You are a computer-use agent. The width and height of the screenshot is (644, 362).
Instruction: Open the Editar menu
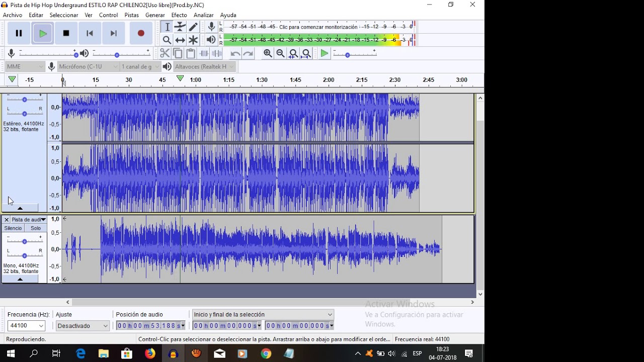tap(36, 15)
